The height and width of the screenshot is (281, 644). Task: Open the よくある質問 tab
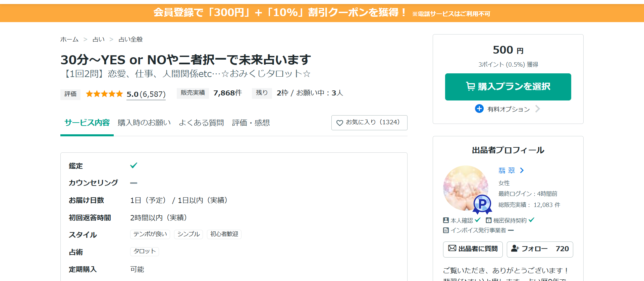pyautogui.click(x=201, y=123)
